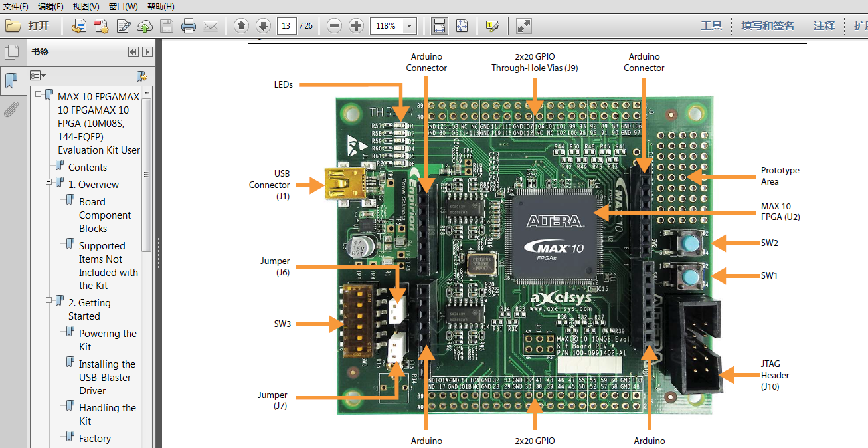Open the 编辑(E) menu
This screenshot has width=868, height=448.
click(50, 6)
